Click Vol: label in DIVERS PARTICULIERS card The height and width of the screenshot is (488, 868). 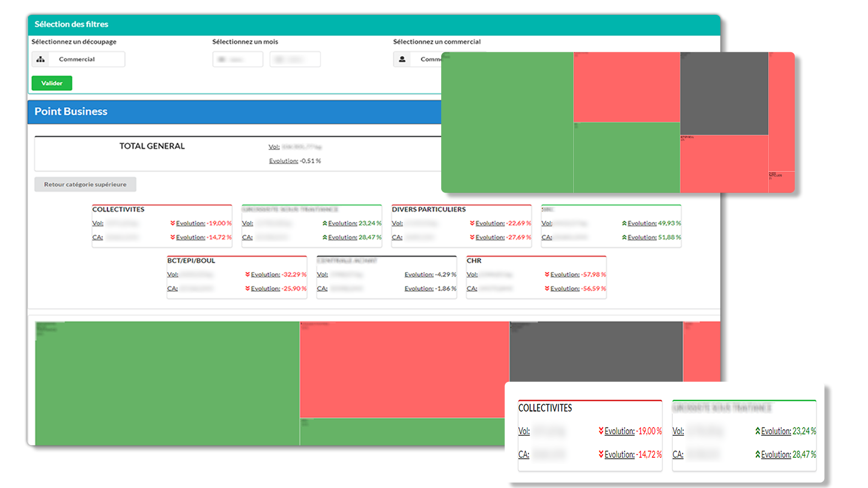click(397, 223)
